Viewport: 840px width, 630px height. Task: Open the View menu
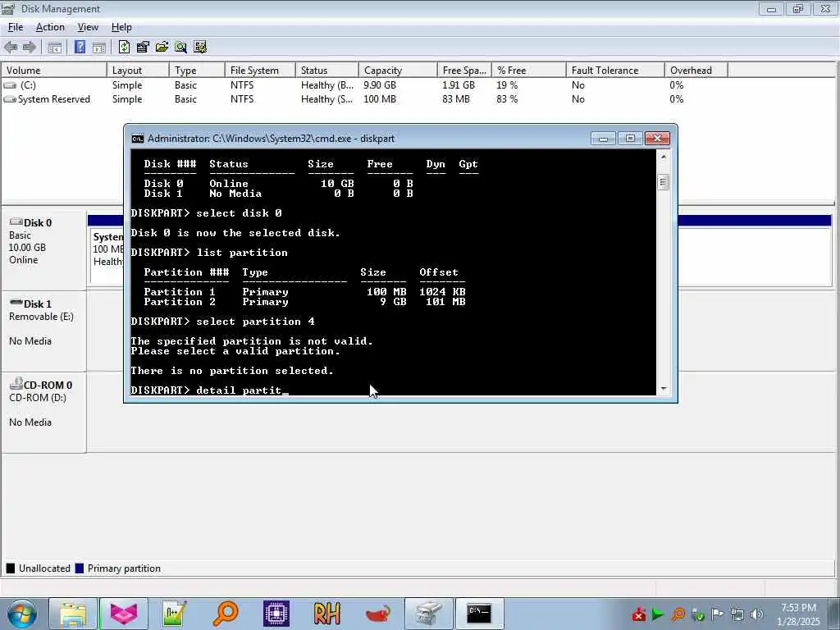tap(88, 27)
